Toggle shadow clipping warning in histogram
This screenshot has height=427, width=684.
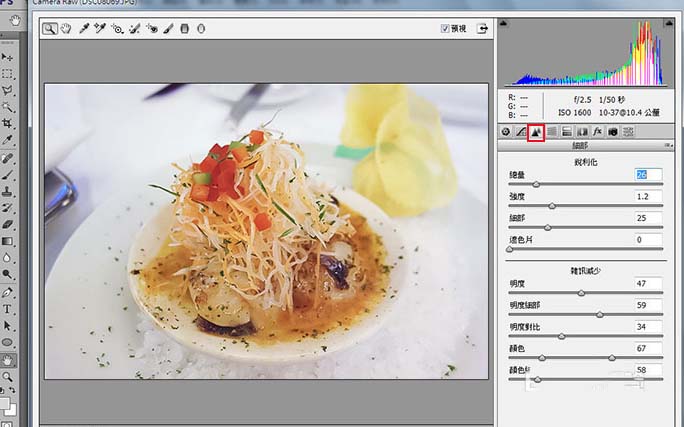tap(503, 23)
